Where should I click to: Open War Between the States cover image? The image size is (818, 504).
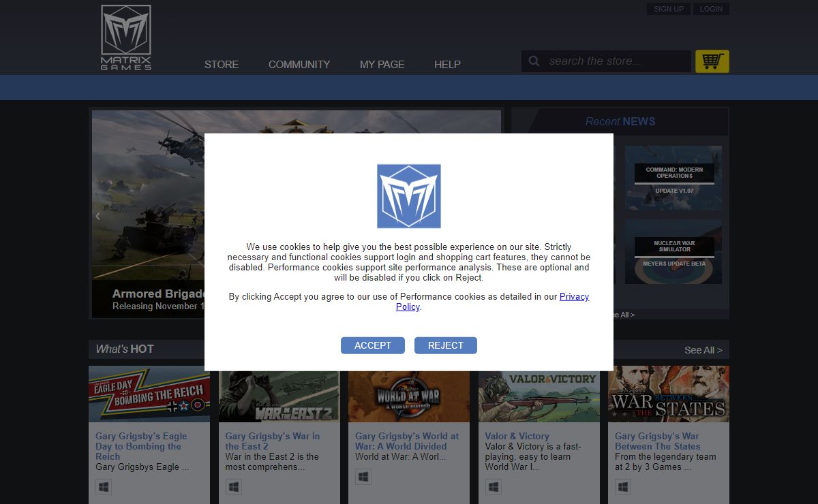669,394
